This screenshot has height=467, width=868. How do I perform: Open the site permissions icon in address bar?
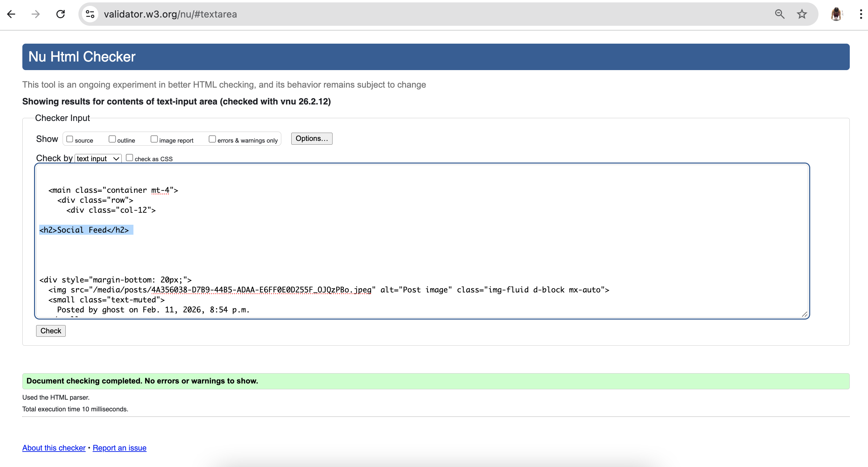90,14
